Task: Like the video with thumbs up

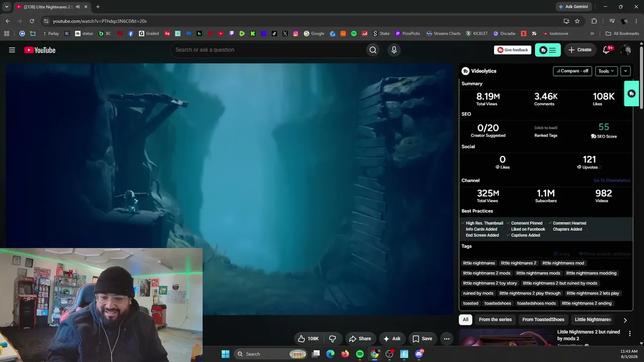Action: 308,339
